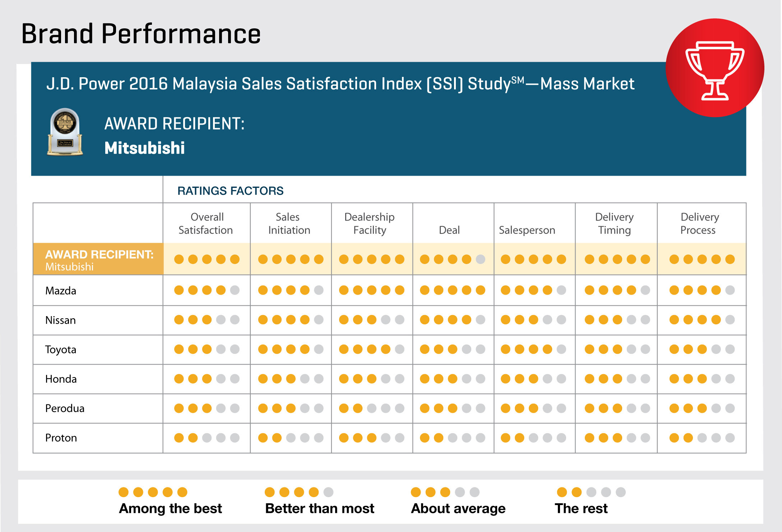
Task: Click the red trophy icon
Action: 714,68
